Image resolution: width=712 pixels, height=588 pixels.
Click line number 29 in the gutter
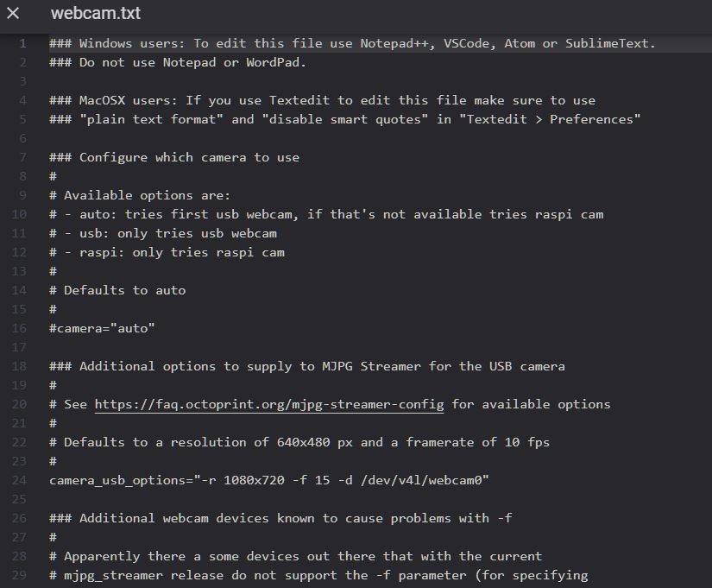click(20, 575)
